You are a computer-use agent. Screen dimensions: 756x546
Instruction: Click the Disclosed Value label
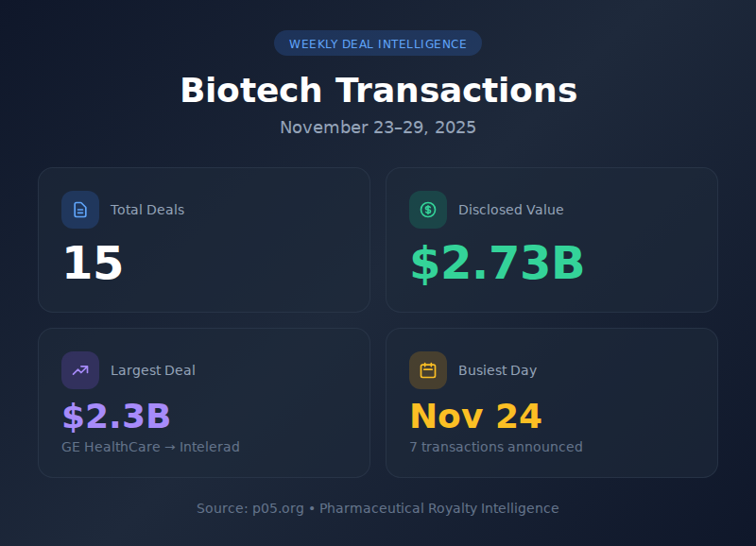point(510,210)
